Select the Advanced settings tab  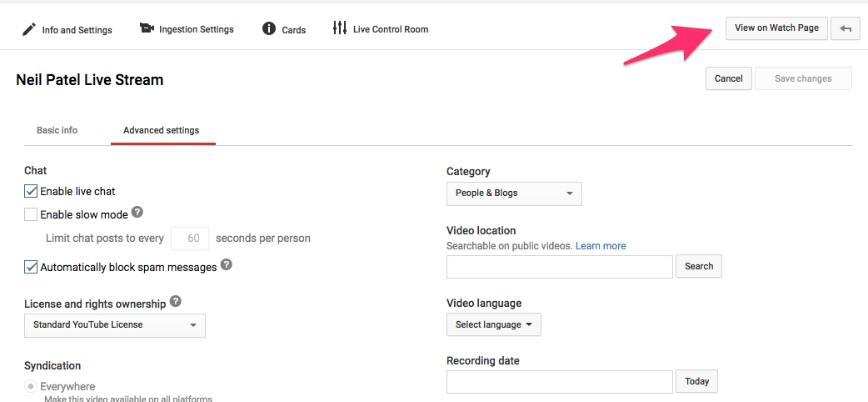161,130
